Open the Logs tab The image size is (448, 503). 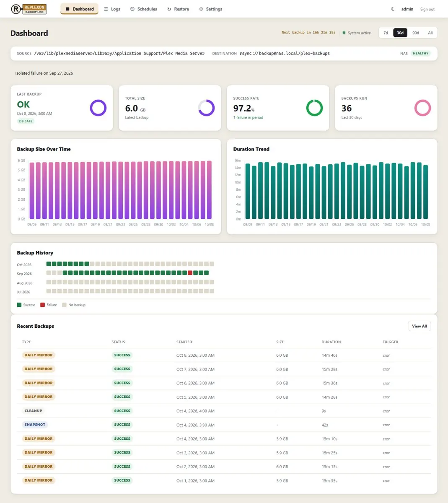(112, 9)
